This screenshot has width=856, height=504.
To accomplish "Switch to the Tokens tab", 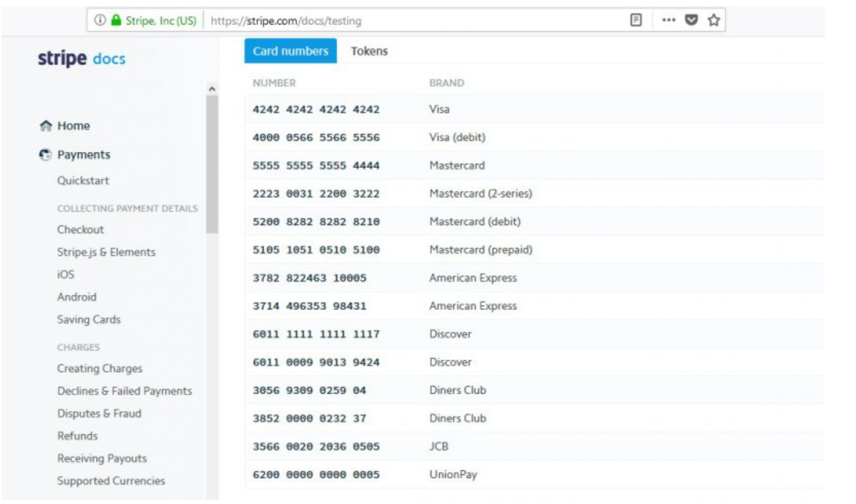I will tap(369, 51).
